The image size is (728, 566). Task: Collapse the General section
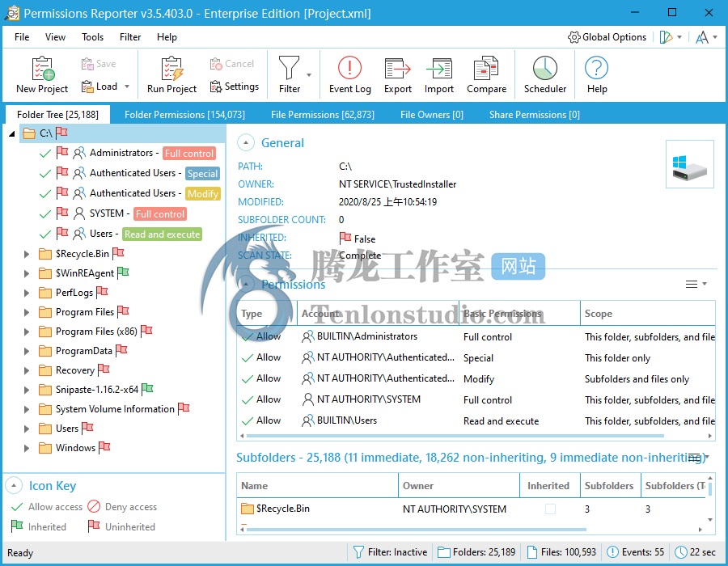pos(246,143)
